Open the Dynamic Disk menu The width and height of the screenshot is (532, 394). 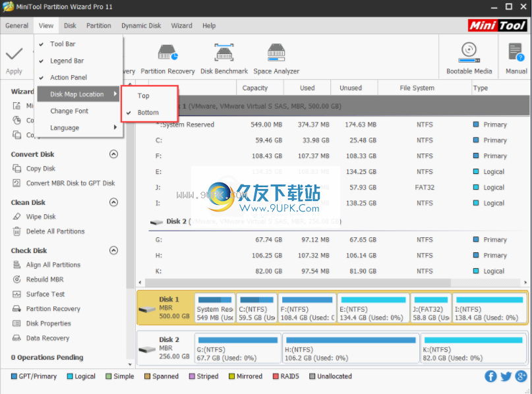(141, 26)
